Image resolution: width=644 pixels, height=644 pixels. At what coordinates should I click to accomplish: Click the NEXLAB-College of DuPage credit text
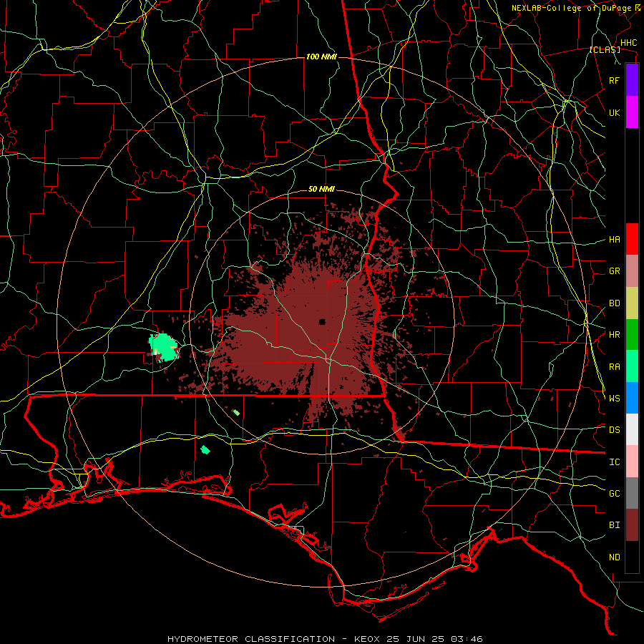click(575, 8)
